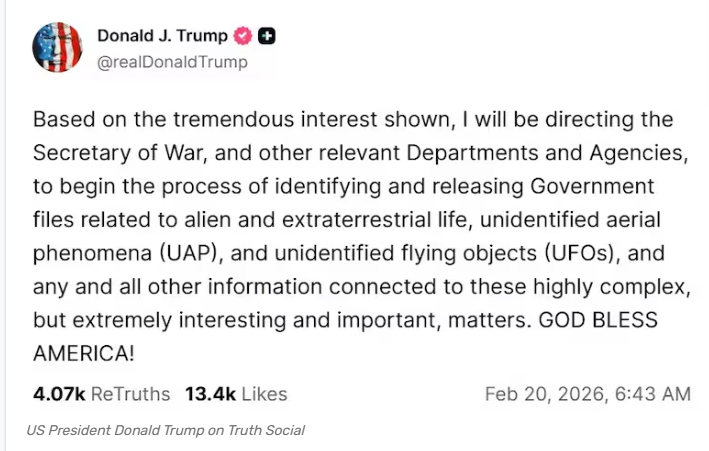Open the profile avatar picture

58,47
